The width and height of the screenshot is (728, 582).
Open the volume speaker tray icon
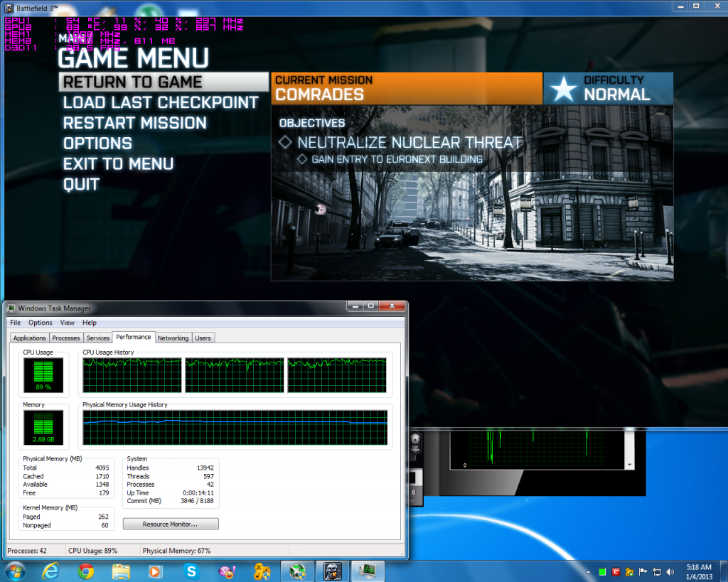pos(670,572)
